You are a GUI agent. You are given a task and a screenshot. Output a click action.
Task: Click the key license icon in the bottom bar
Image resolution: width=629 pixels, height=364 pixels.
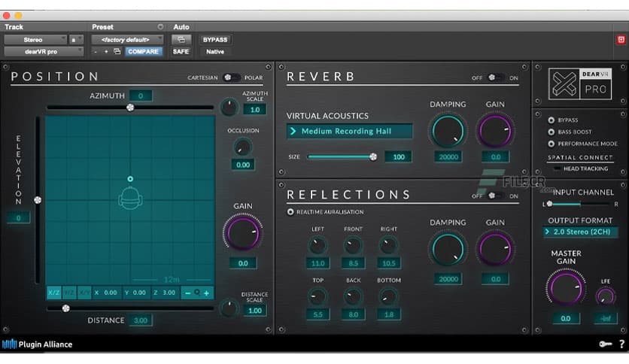(606, 344)
